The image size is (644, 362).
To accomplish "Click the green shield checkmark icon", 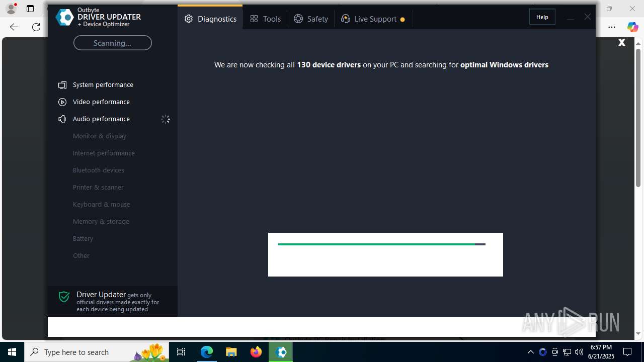I will tap(64, 297).
